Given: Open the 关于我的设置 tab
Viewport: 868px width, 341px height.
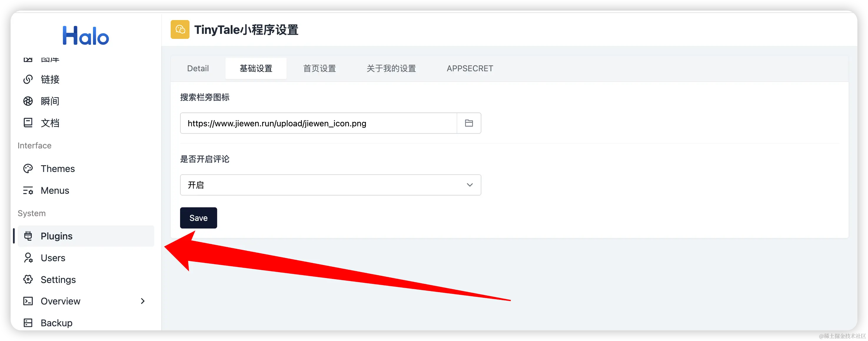Looking at the screenshot, I should 391,69.
